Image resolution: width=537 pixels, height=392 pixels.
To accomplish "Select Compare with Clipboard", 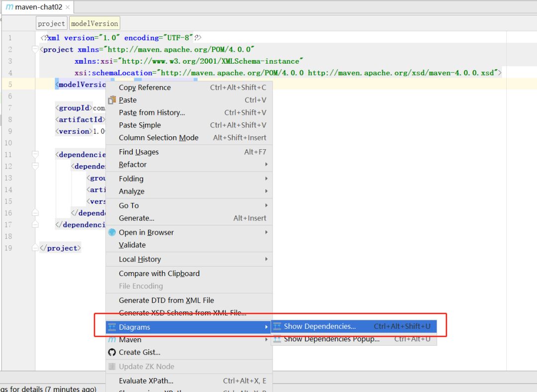I will (159, 273).
